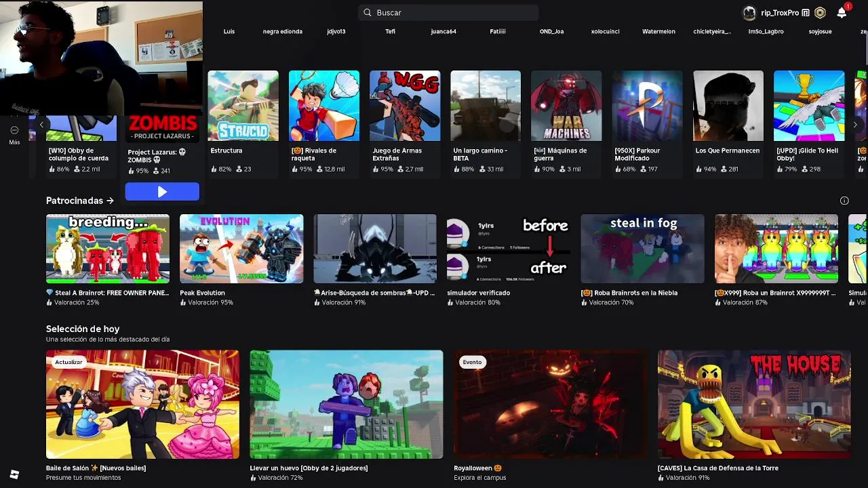
Task: Click the premium badge beside rip_TroxPro
Action: pyautogui.click(x=806, y=13)
